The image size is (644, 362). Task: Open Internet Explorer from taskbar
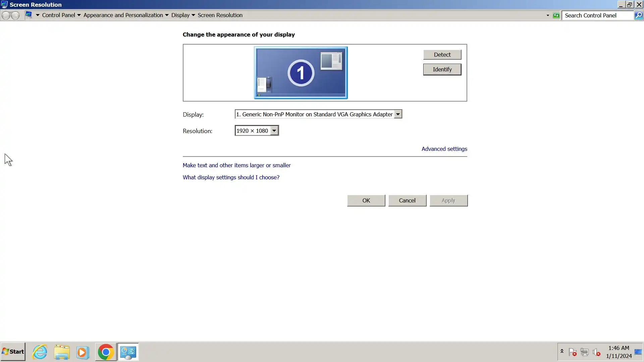(40, 352)
